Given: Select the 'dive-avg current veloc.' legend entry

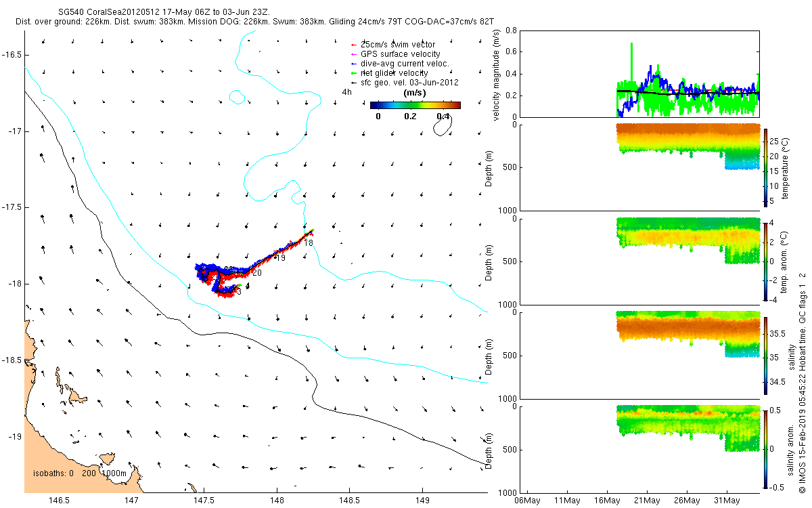Looking at the screenshot, I should [x=399, y=64].
